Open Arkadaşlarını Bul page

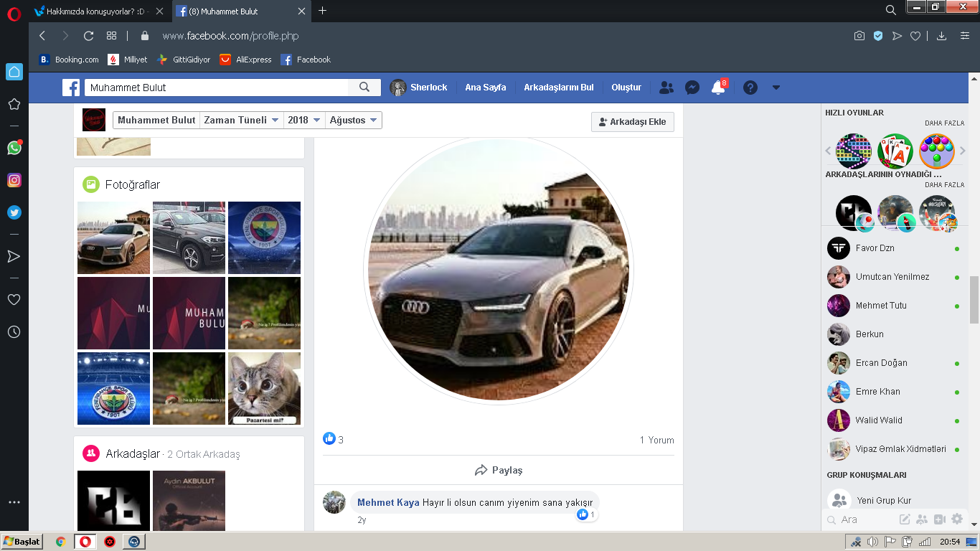click(x=559, y=88)
